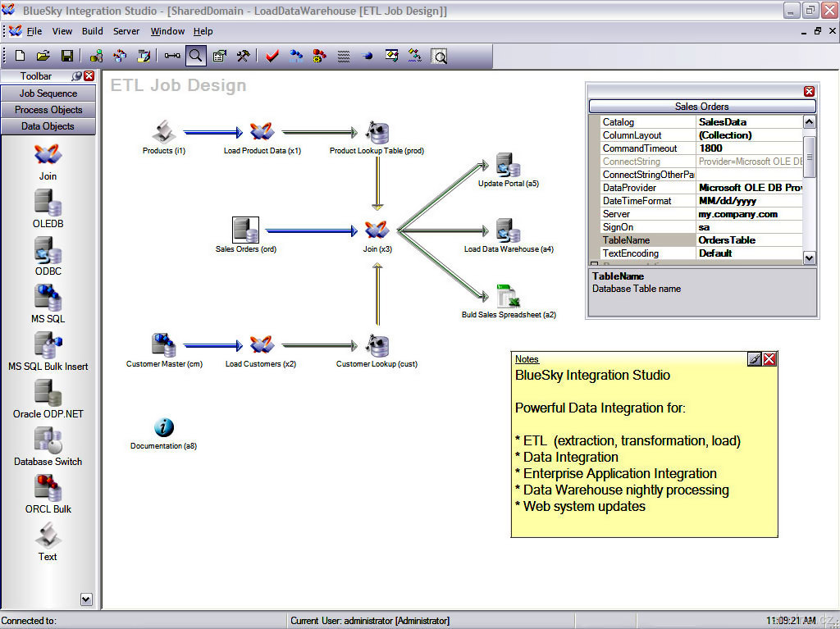This screenshot has height=629, width=840.
Task: Expand the Data Objects palette section
Action: (x=48, y=126)
